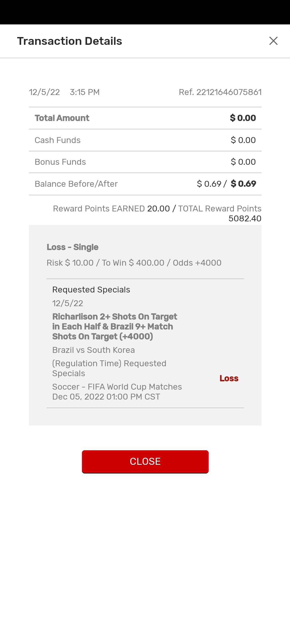Screen dimensions: 290x644
Task: Tap the Requested Specials heading
Action: click(91, 290)
